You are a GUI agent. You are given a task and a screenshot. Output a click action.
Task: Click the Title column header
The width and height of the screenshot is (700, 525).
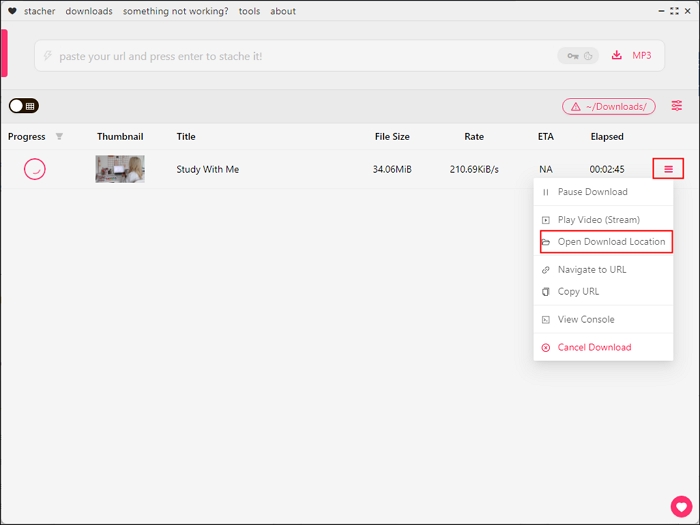(186, 137)
